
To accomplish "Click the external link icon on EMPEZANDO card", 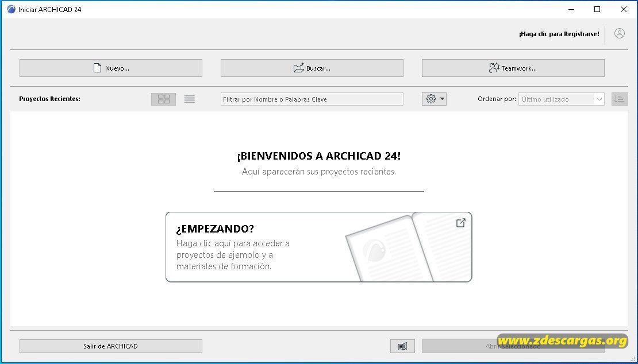I will pyautogui.click(x=460, y=223).
